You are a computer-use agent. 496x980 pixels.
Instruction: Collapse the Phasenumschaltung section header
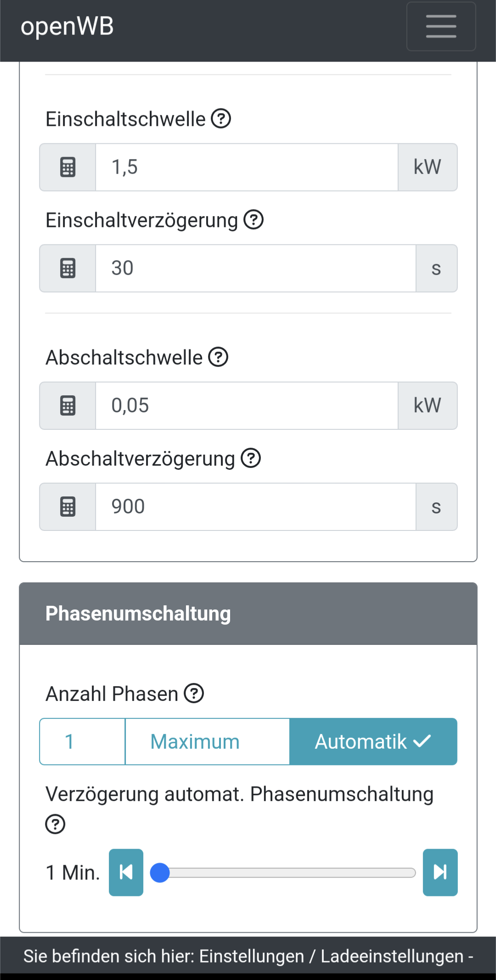pyautogui.click(x=248, y=614)
